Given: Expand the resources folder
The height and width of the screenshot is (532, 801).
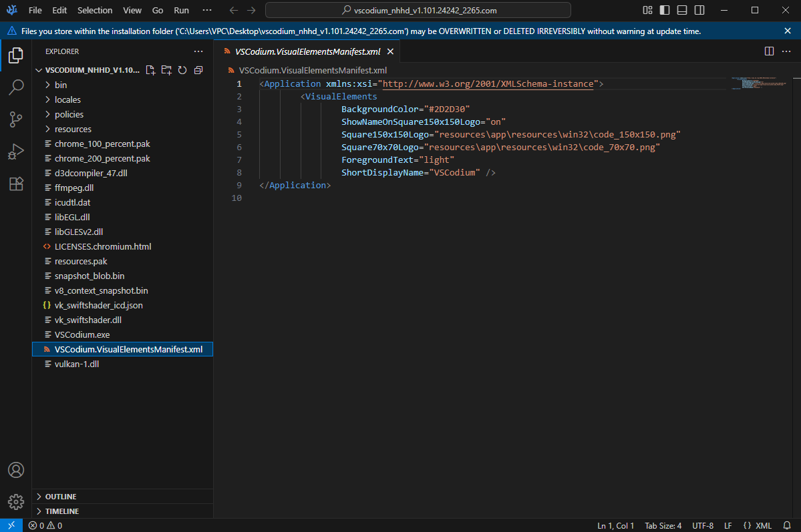Looking at the screenshot, I should (x=73, y=129).
